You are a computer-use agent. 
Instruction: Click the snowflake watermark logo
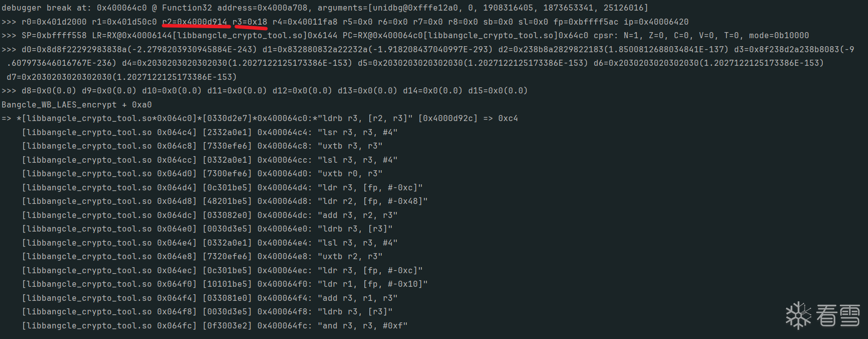[x=798, y=315]
